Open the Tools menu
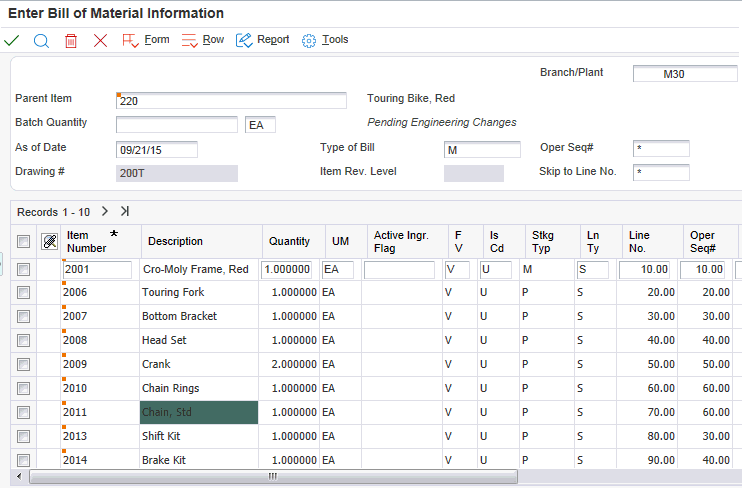The height and width of the screenshot is (488, 742). point(335,40)
